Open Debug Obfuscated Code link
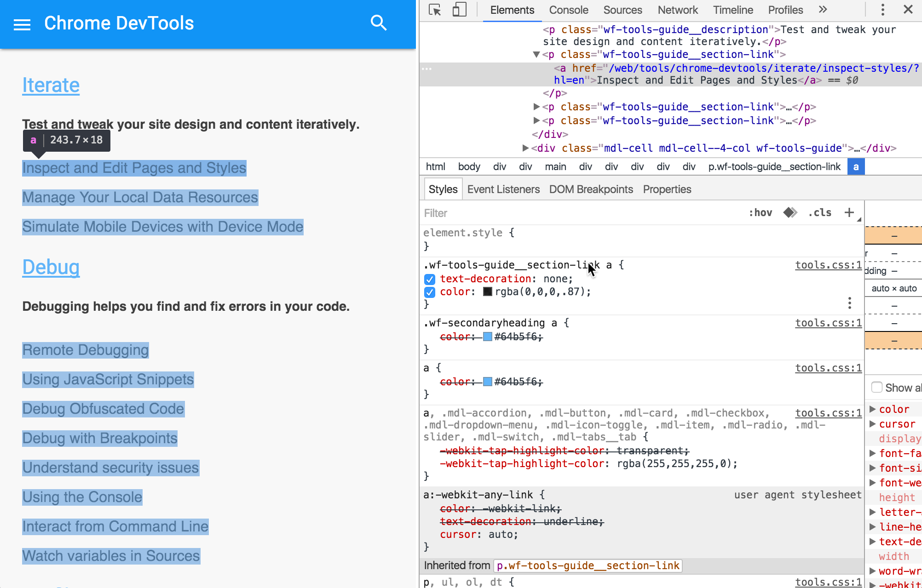Image resolution: width=922 pixels, height=588 pixels. tap(104, 409)
